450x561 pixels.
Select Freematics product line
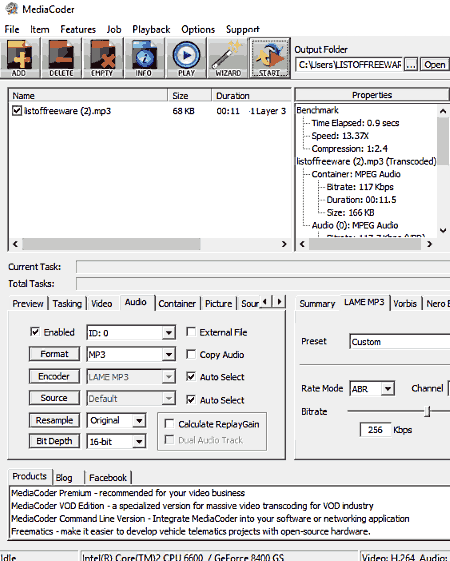coord(190,531)
